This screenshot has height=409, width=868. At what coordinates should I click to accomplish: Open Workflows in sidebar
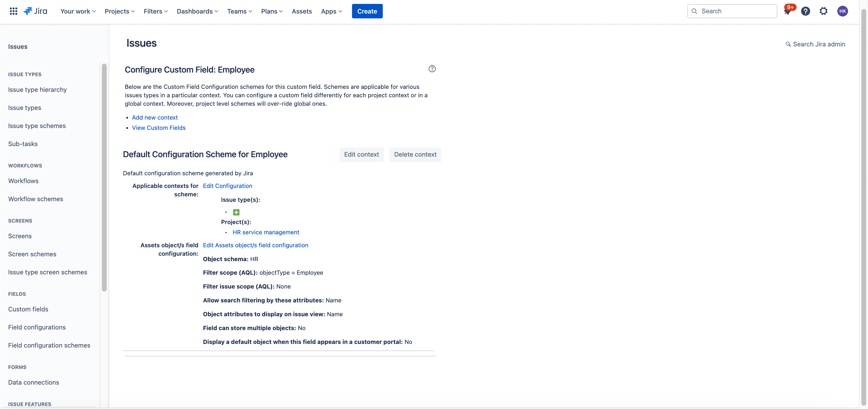(x=23, y=181)
